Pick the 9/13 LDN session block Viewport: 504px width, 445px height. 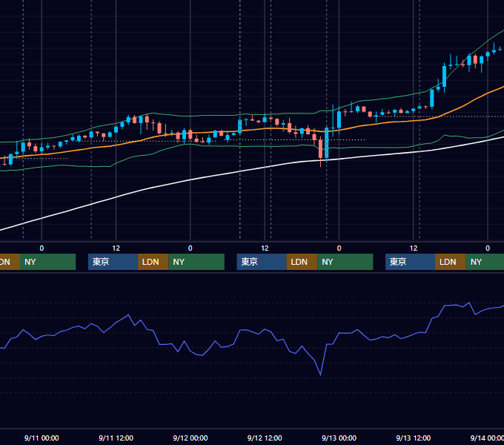click(451, 262)
